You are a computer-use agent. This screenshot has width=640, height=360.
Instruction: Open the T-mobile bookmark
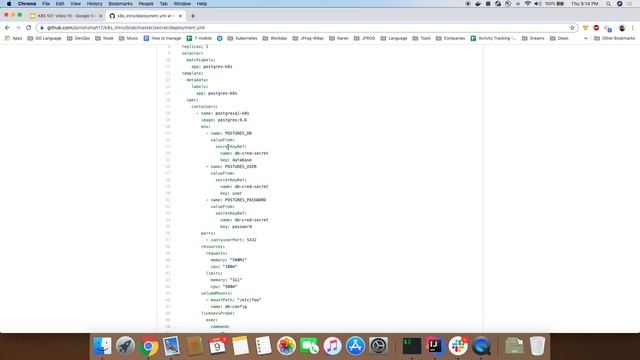pos(199,38)
